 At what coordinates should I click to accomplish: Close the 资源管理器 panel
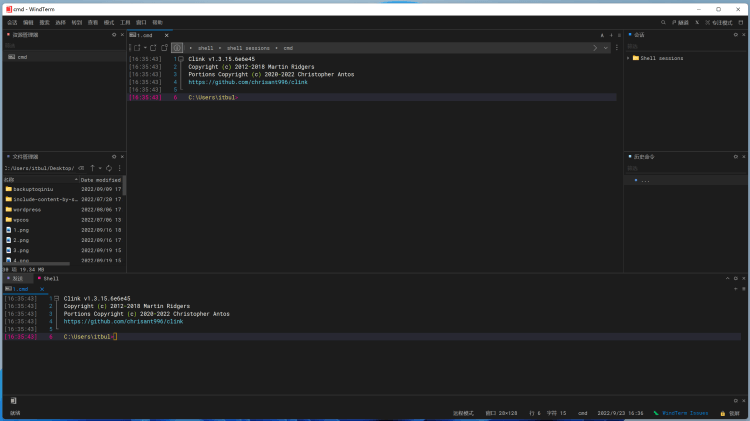(x=122, y=35)
